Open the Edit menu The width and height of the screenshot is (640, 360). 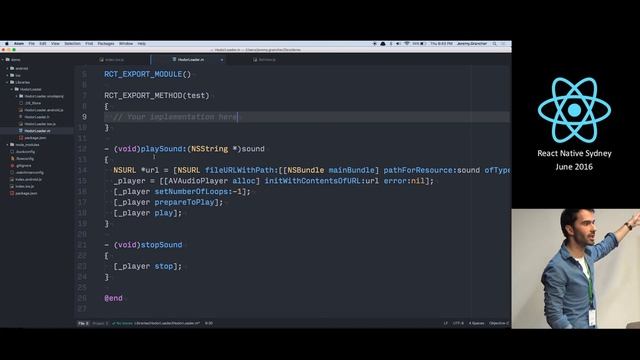coord(42,44)
